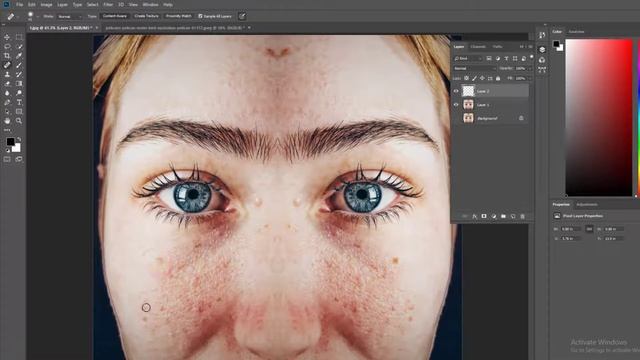
Task: Select the Move tool
Action: tap(7, 37)
